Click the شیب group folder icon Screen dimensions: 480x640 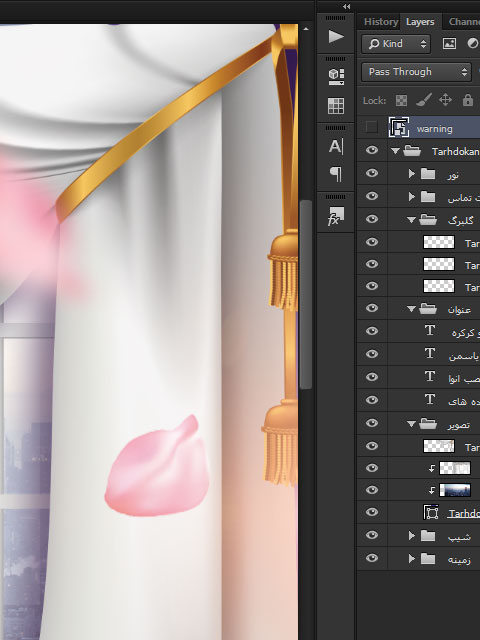tap(428, 536)
